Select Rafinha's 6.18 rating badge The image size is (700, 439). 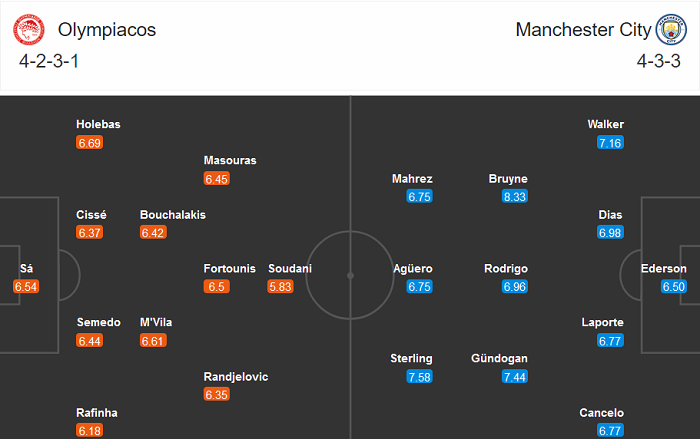click(89, 430)
